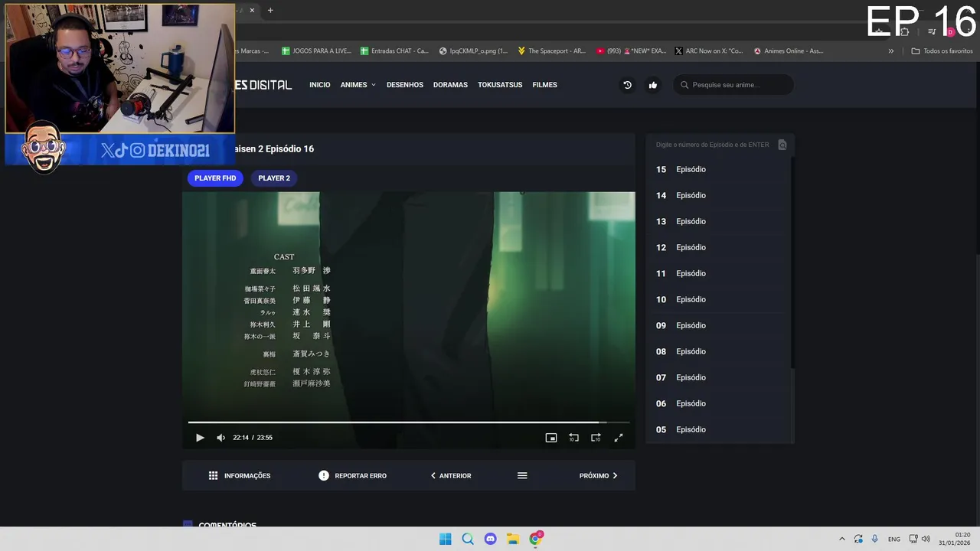
Task: Open File Explorer from taskbar
Action: pos(513,539)
